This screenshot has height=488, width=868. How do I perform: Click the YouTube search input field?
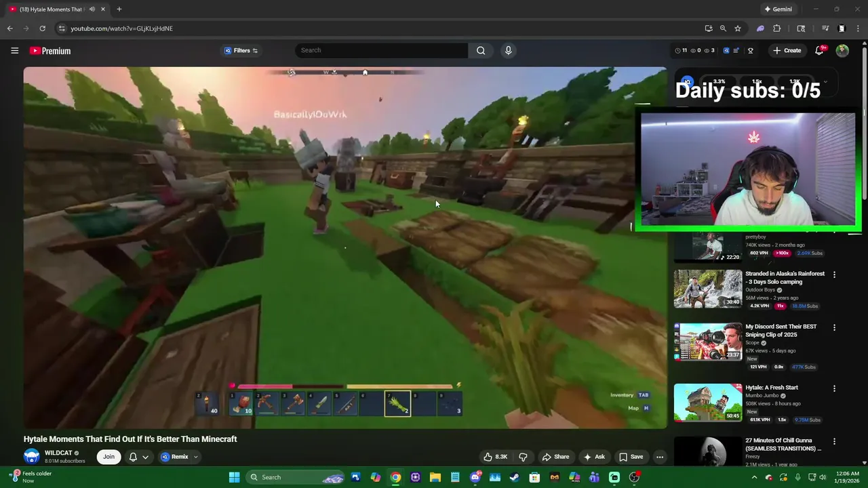pos(381,50)
